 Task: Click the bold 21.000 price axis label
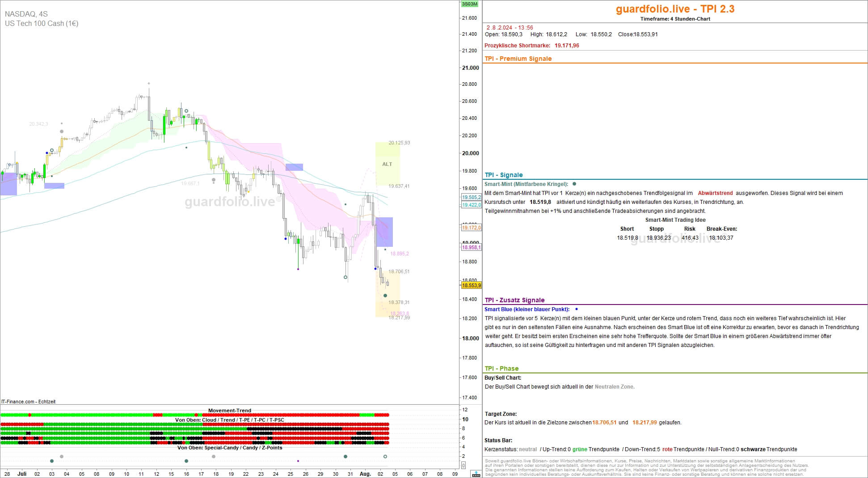pos(471,68)
